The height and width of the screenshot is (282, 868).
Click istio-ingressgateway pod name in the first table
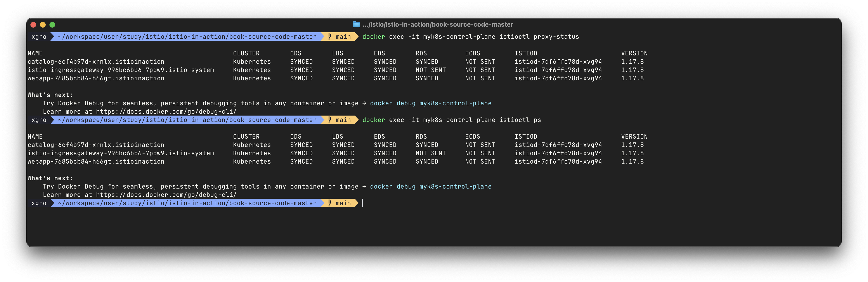[x=121, y=70]
